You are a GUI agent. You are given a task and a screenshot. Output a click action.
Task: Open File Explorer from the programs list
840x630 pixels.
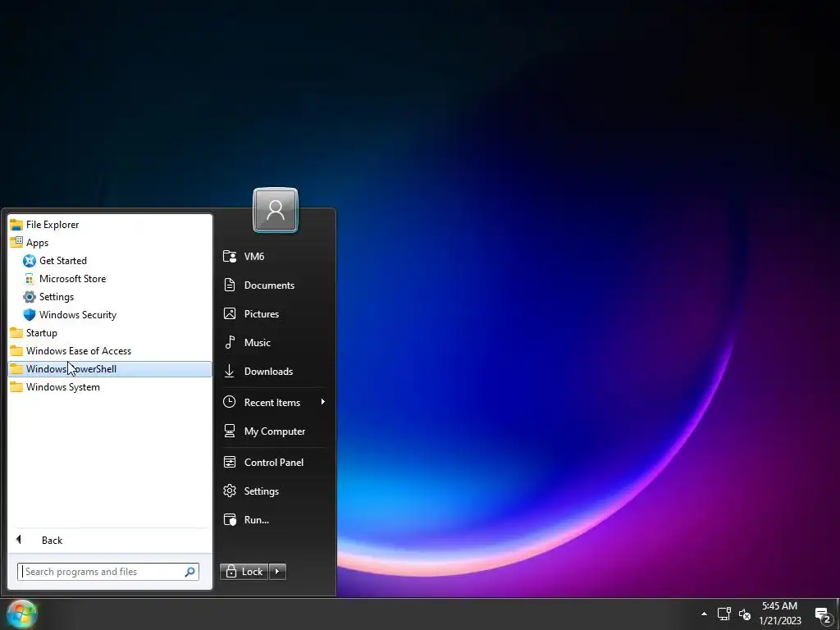[x=110, y=225]
